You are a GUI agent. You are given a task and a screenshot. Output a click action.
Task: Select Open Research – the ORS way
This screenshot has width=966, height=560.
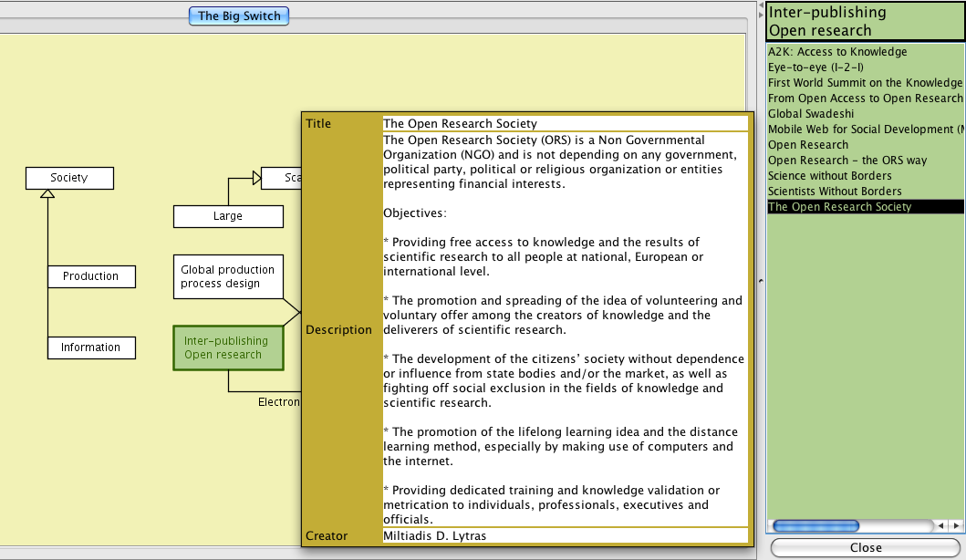[x=847, y=161]
